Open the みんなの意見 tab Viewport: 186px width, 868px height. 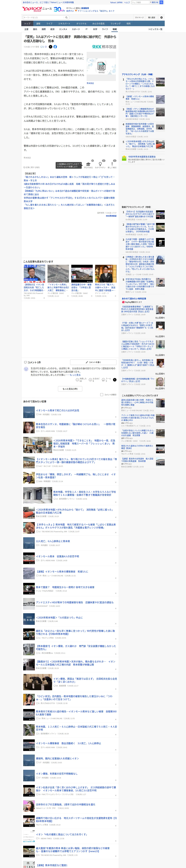[99, 24]
